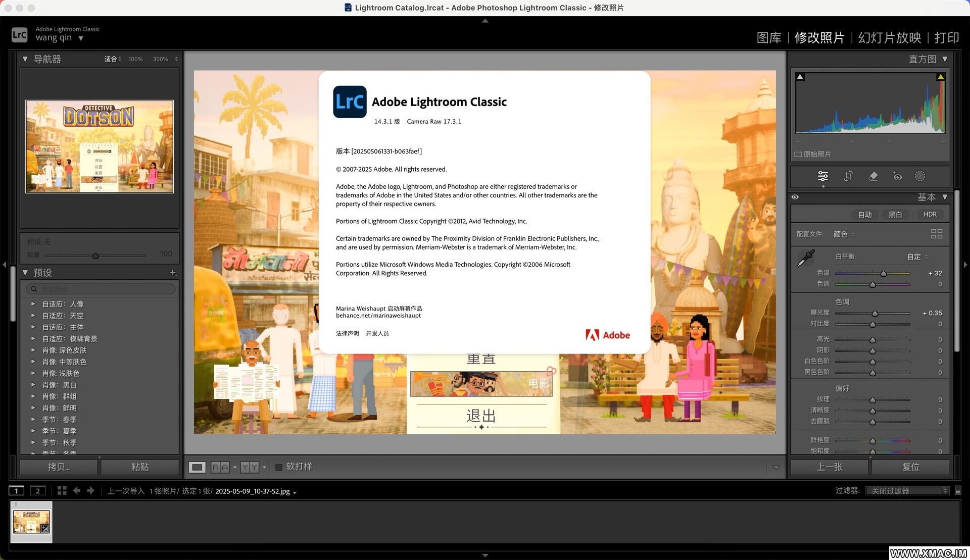This screenshot has height=560, width=970.
Task: Open the navigator zoom level stepper
Action: [176, 59]
